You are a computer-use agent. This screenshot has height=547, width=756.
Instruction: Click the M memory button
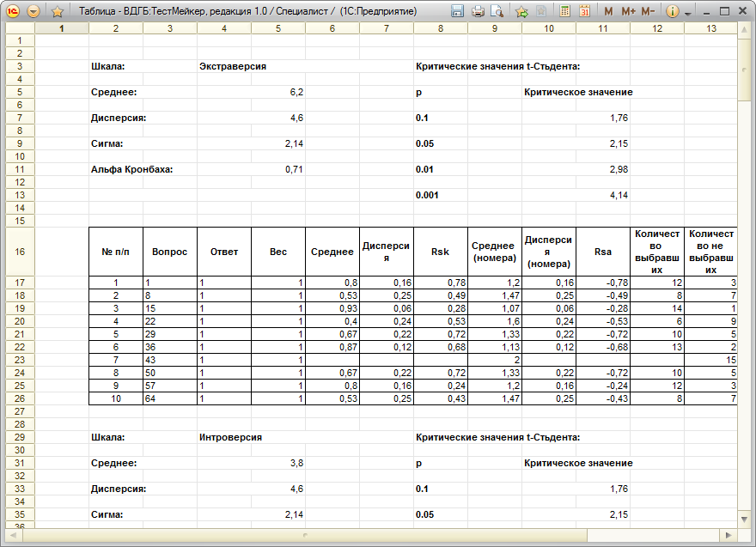pos(608,11)
